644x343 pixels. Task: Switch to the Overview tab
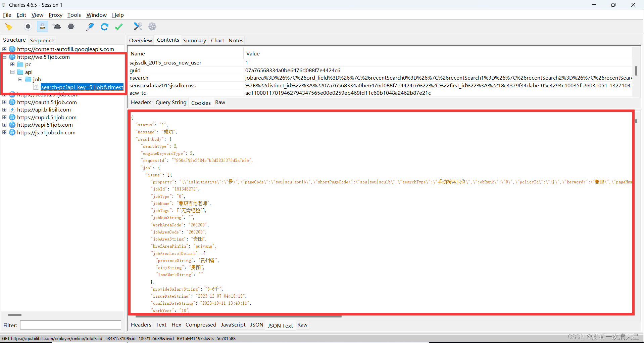(141, 40)
